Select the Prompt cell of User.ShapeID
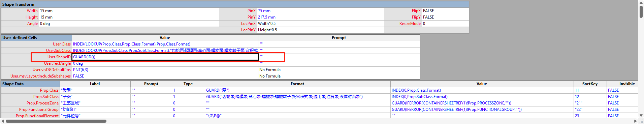This screenshot has height=124, width=644. point(339,57)
